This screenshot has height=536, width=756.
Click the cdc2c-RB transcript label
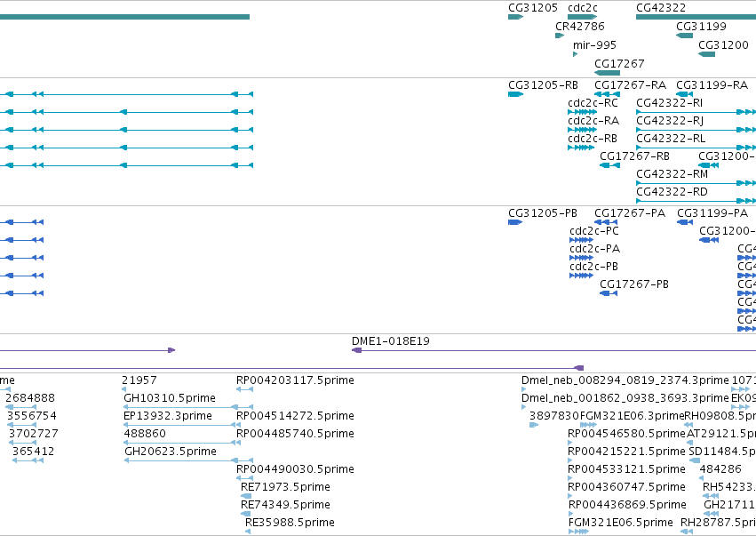click(593, 139)
